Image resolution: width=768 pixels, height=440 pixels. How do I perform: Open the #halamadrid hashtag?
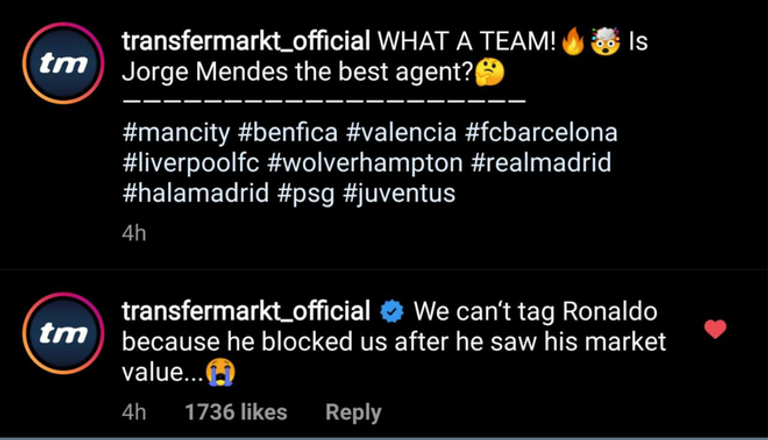[x=195, y=193]
